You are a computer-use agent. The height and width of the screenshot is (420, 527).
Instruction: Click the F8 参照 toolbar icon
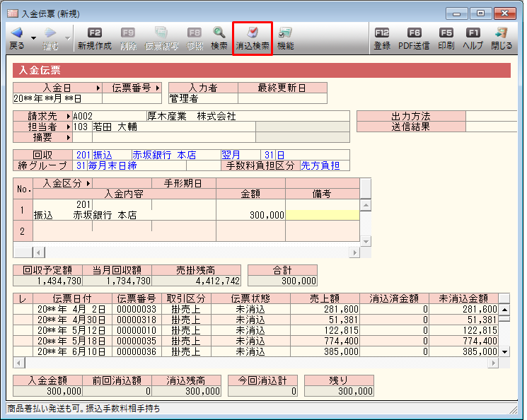[x=195, y=33]
